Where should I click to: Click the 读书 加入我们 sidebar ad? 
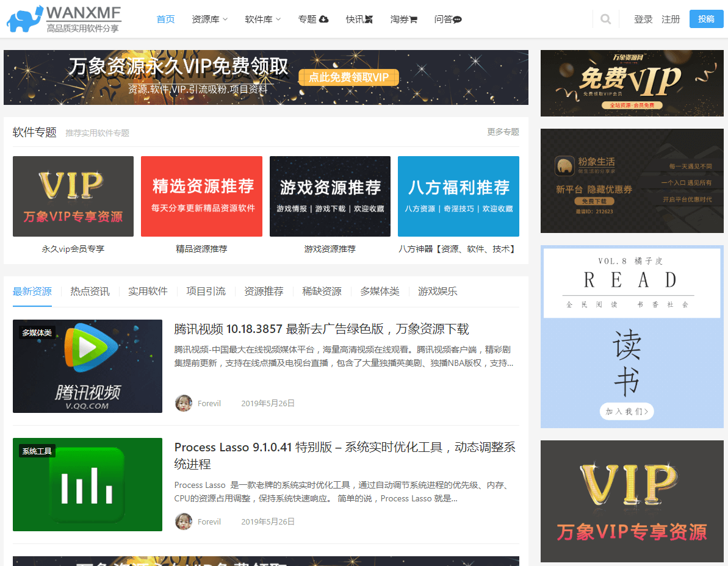click(x=626, y=410)
